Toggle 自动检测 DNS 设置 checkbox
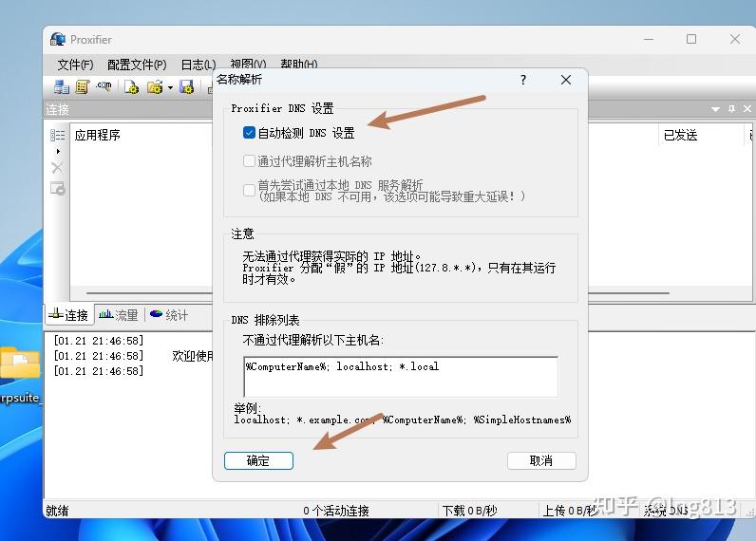756x541 pixels. 249,133
